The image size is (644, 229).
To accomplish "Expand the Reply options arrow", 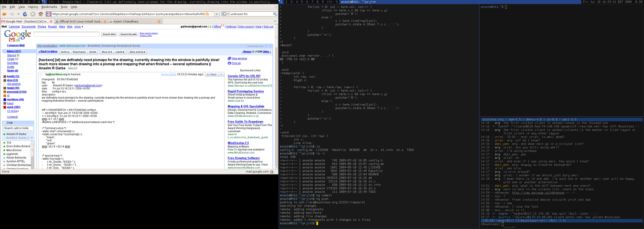I will 221,75.
